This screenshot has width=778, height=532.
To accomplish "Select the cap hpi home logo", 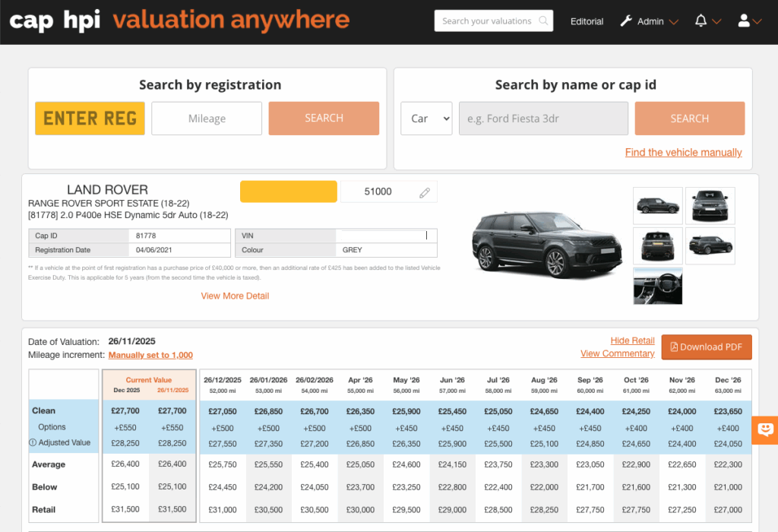I will [x=55, y=21].
